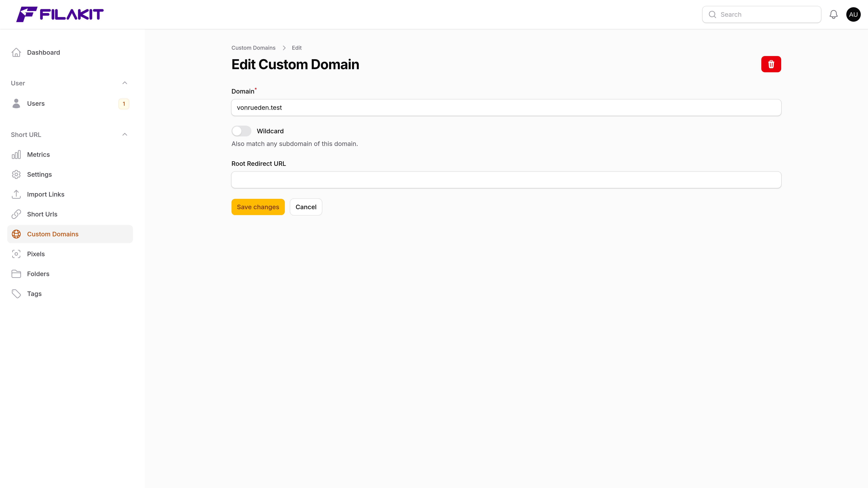Open Short URL Settings

point(70,174)
